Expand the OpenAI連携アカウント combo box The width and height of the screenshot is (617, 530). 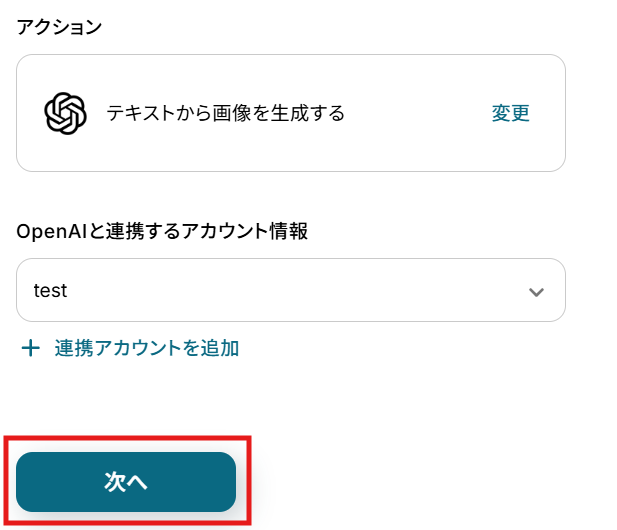(290, 291)
